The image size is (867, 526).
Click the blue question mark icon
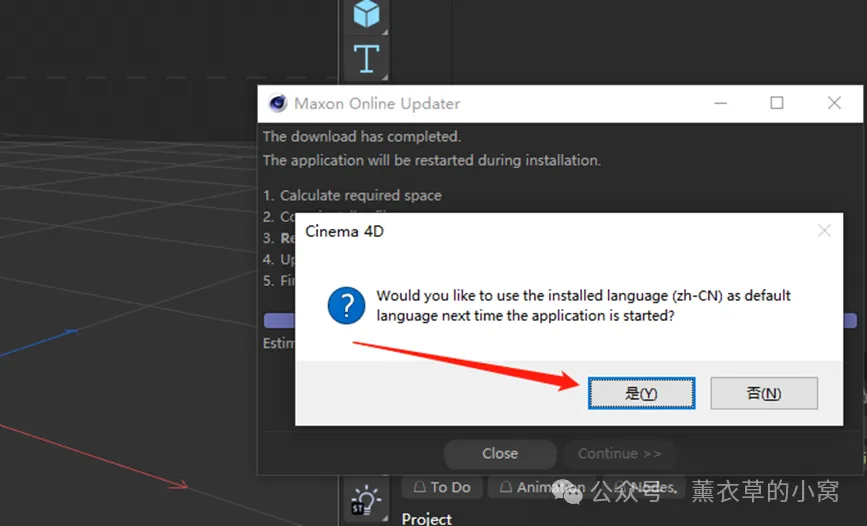[346, 305]
